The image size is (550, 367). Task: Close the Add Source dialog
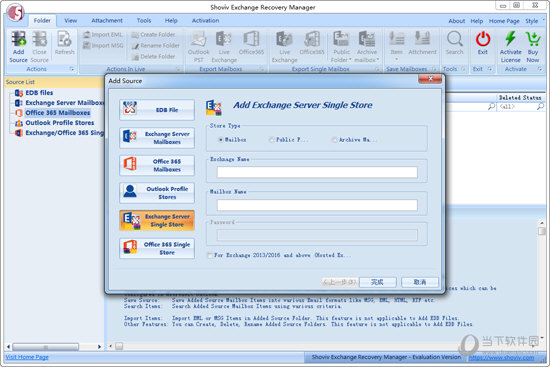(430, 79)
